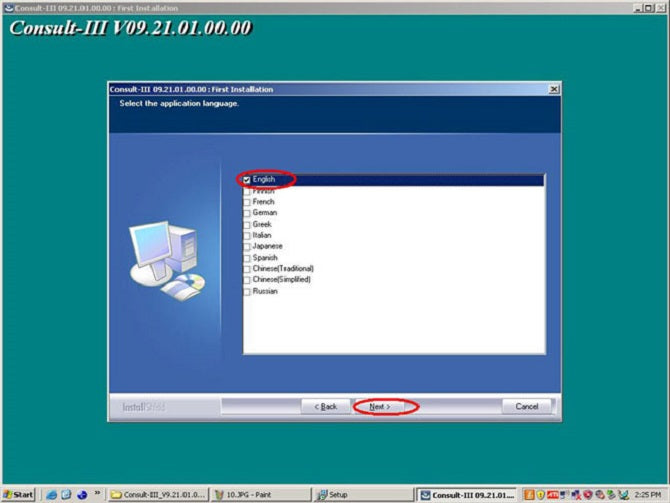Select the German label in language list
The width and height of the screenshot is (670, 503).
pyautogui.click(x=264, y=212)
